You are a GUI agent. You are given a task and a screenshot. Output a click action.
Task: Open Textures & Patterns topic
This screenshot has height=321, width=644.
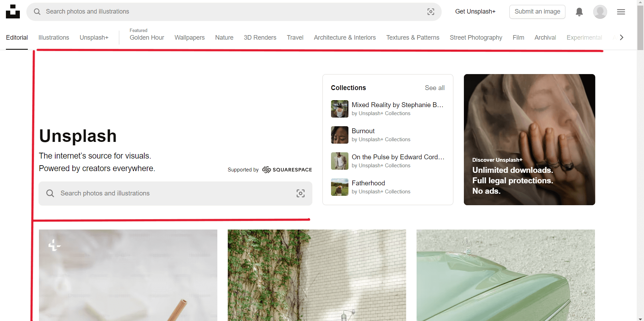(x=413, y=38)
